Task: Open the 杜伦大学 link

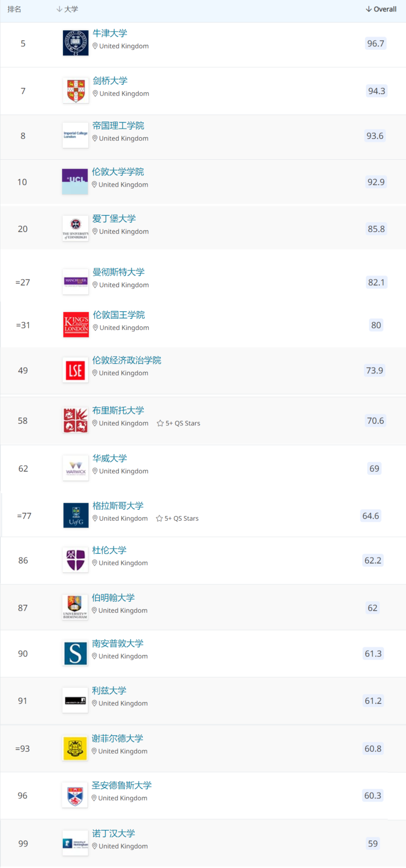Action: pyautogui.click(x=109, y=550)
